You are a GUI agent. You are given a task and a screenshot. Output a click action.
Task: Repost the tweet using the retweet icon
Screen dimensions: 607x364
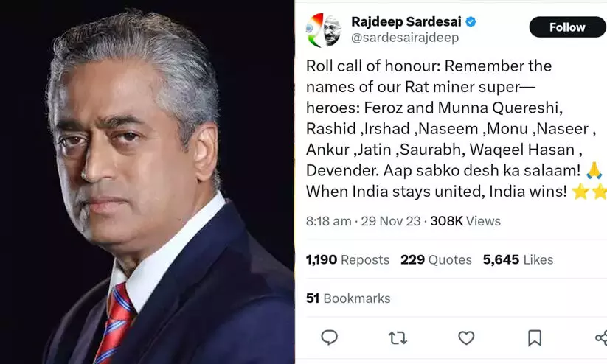(398, 338)
